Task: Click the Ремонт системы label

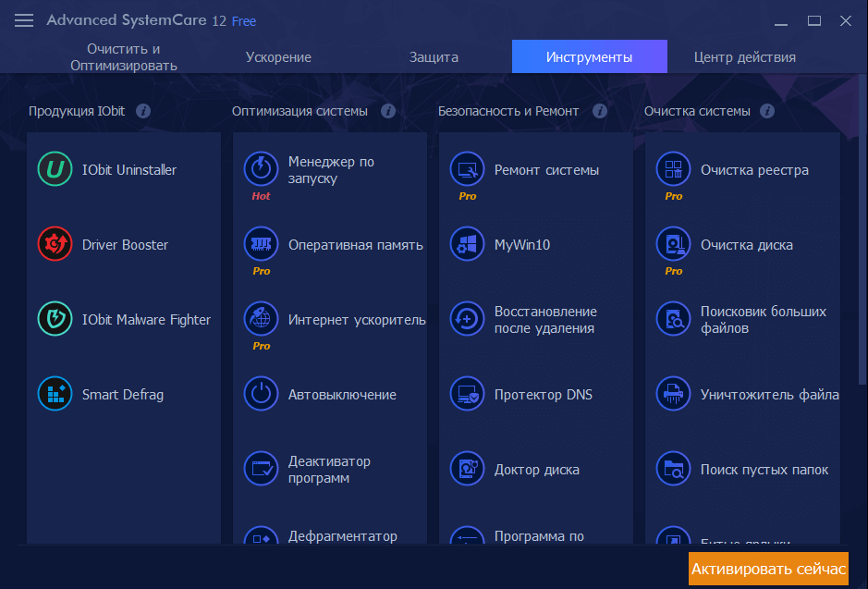Action: tap(546, 170)
